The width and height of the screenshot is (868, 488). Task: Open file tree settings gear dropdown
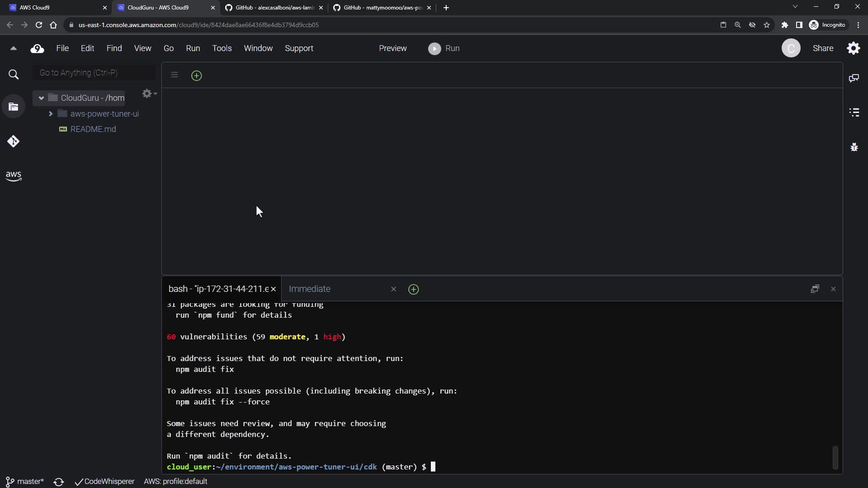(149, 94)
